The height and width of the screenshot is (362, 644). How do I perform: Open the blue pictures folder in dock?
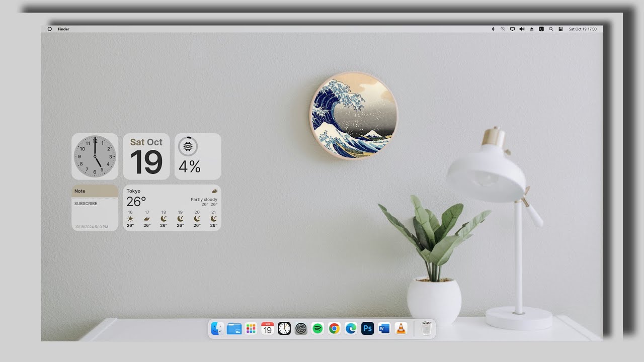tap(234, 329)
